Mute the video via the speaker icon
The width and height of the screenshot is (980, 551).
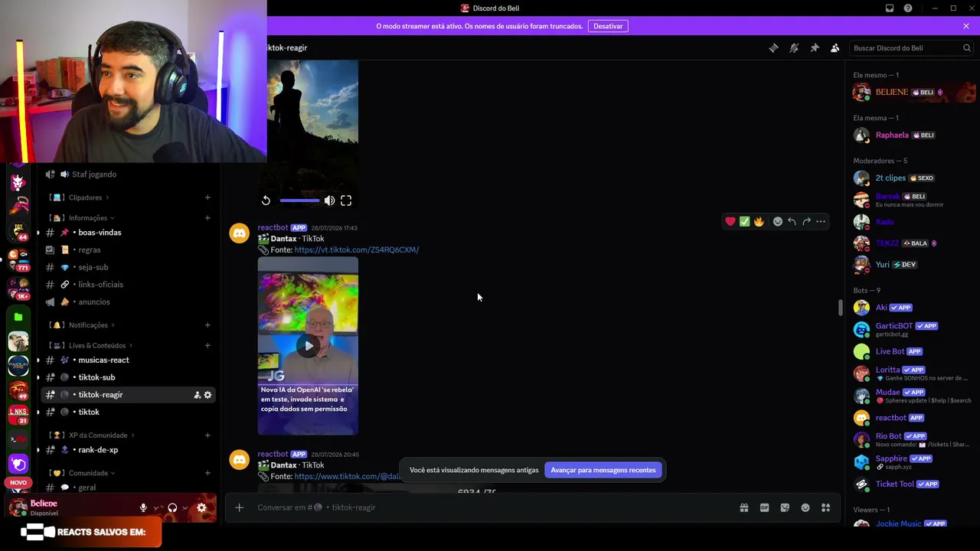[329, 201]
